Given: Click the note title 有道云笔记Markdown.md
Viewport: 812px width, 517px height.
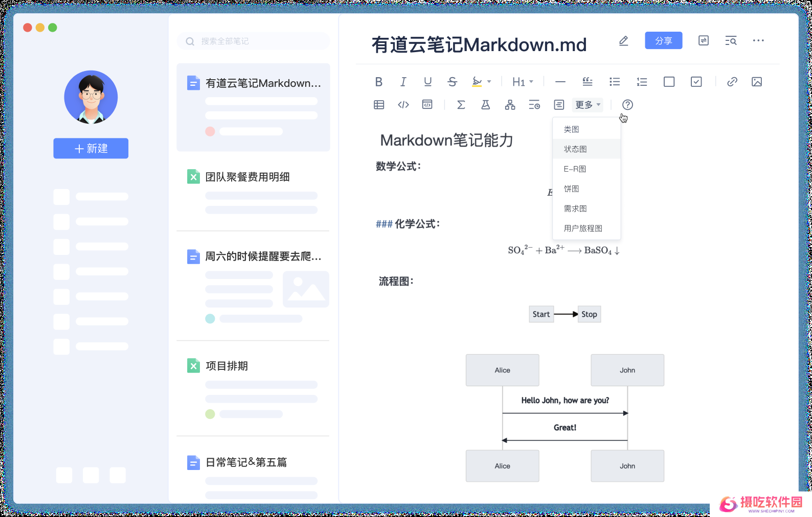Looking at the screenshot, I should click(479, 45).
